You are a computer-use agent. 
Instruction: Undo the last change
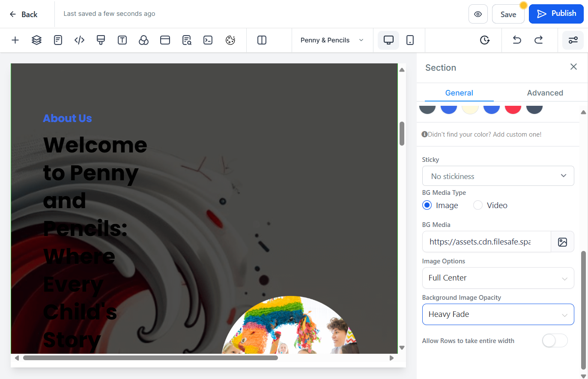pos(517,40)
